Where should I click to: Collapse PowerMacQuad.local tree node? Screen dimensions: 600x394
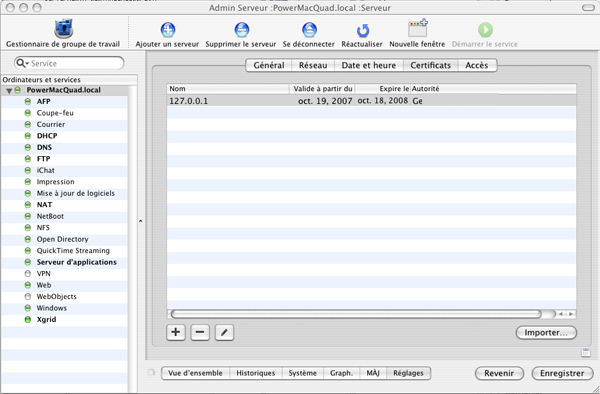point(9,91)
